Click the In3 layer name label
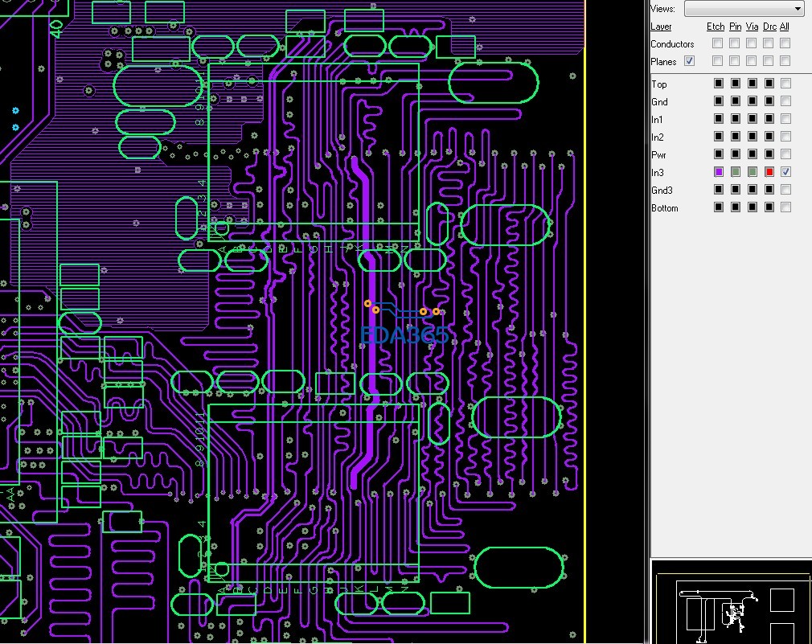Viewport: 812px width, 644px height. pos(658,172)
